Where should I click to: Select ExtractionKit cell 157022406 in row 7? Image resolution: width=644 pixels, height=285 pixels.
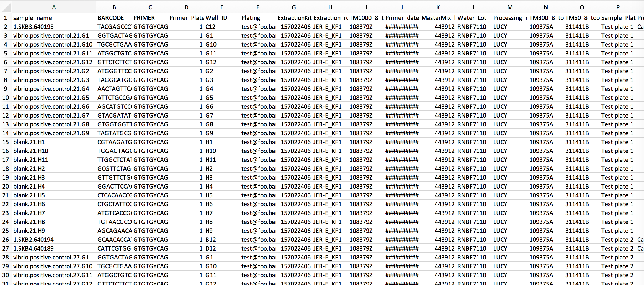click(x=294, y=71)
